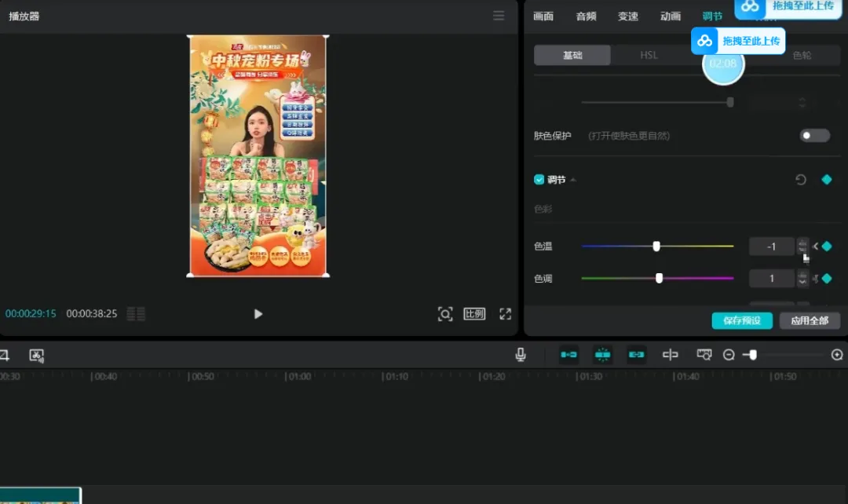Click the clip thumbnail at bottom left
Viewport: 848px width, 504px height.
click(x=41, y=495)
